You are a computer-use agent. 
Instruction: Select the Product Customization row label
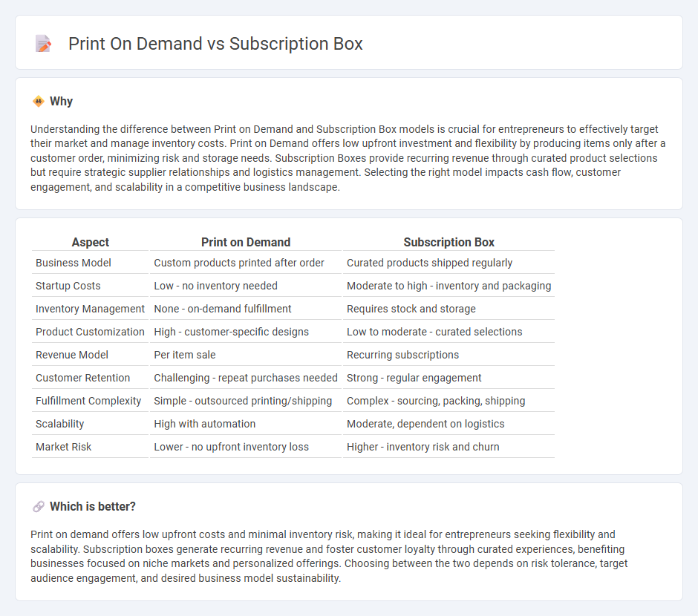[90, 332]
